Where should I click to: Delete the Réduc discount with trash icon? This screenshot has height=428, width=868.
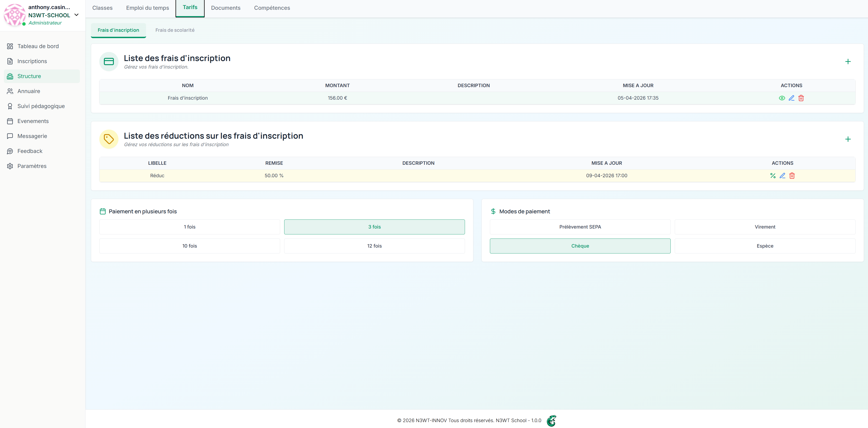pos(792,176)
